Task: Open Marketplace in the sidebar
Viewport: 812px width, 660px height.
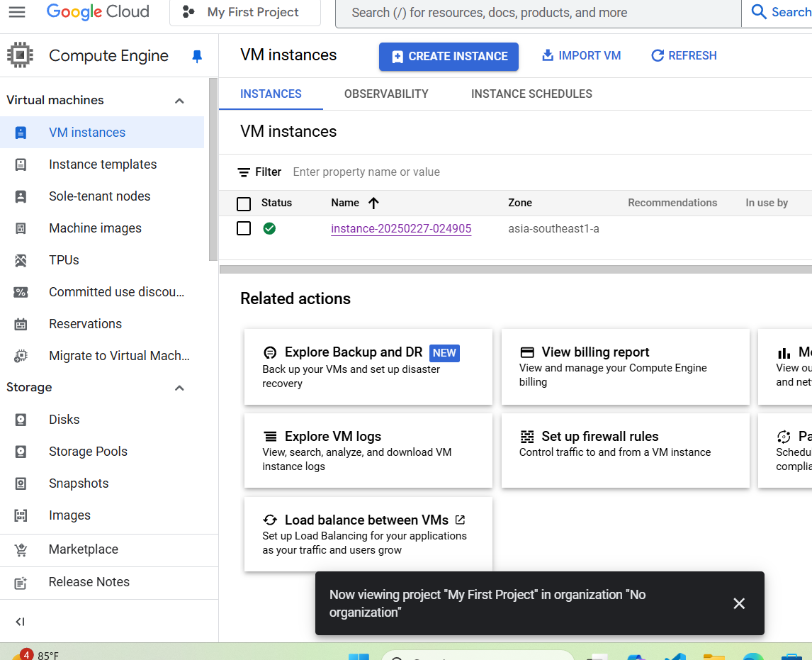Action: click(84, 549)
